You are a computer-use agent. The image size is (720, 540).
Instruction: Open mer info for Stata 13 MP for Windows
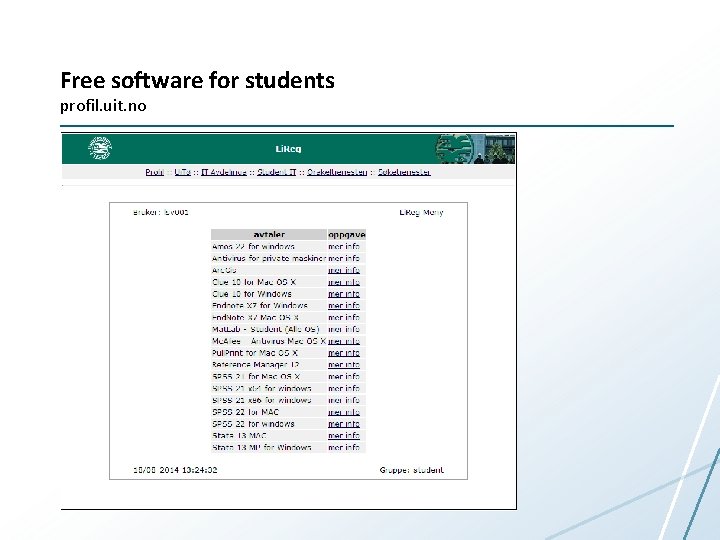344,448
